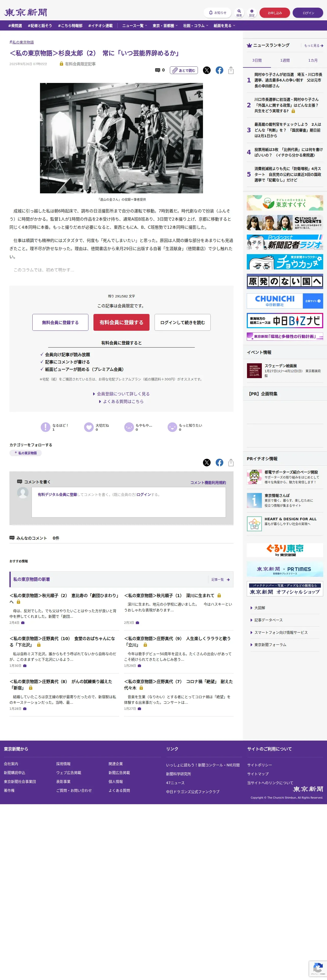The image size is (327, 980).
Task: Select the #こちら特報部 nav item
Action: pyautogui.click(x=70, y=26)
